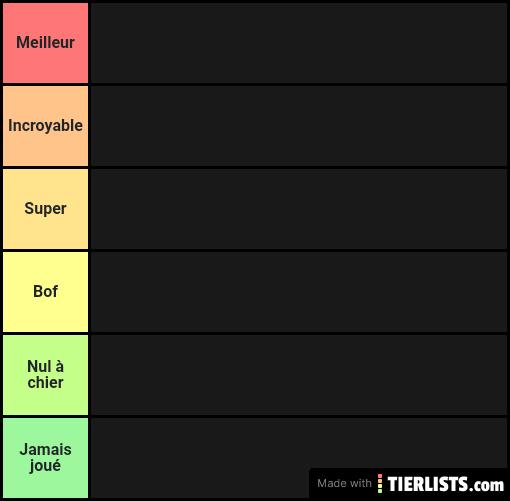Click the word "joué" in the bottom label
This screenshot has height=501, width=510.
(46, 466)
